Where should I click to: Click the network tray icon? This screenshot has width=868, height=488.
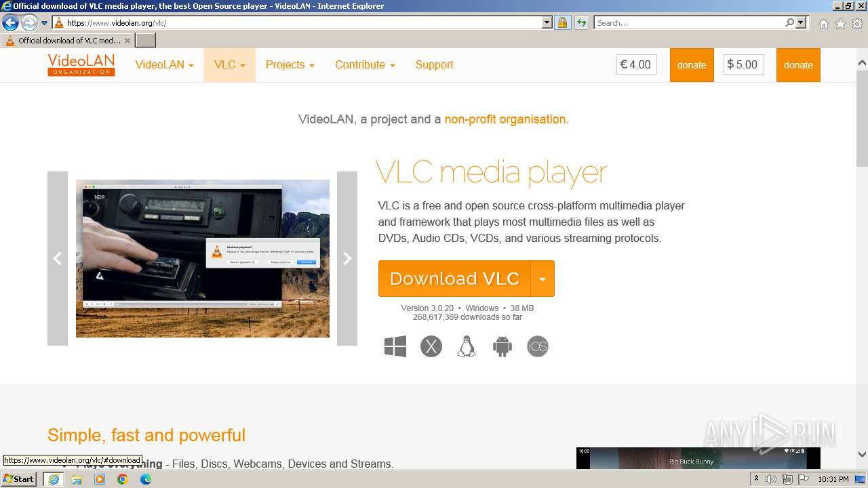tap(787, 479)
